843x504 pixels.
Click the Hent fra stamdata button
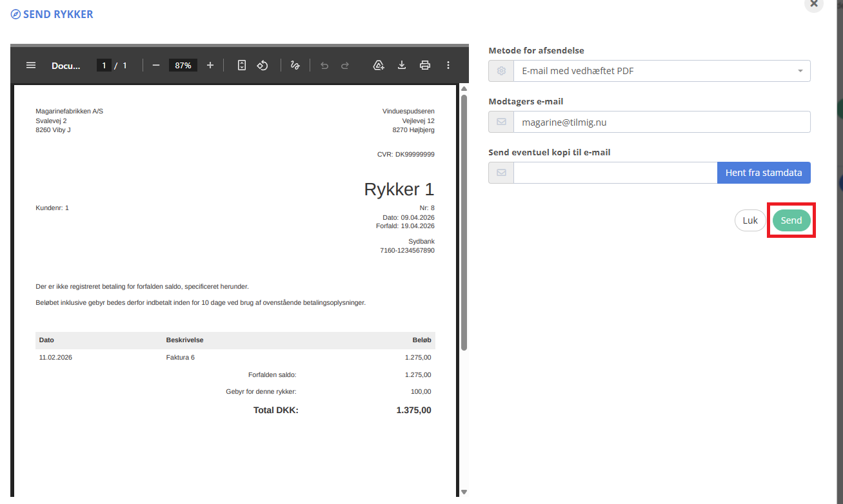(764, 172)
